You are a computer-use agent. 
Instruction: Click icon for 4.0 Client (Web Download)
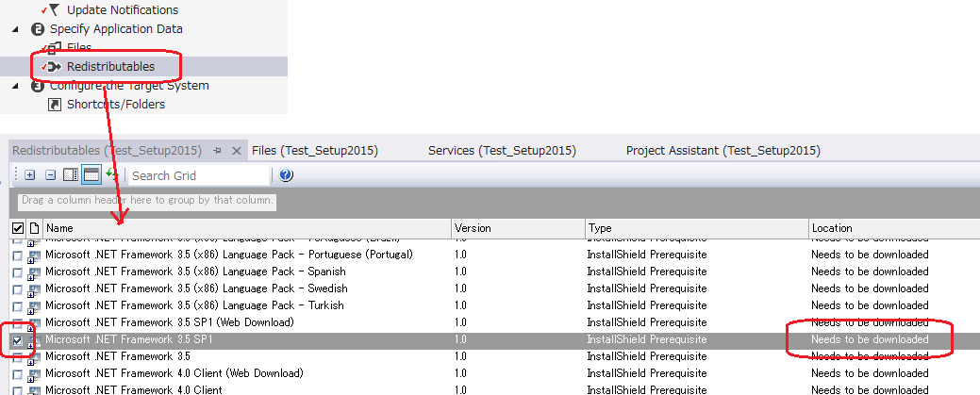click(34, 373)
